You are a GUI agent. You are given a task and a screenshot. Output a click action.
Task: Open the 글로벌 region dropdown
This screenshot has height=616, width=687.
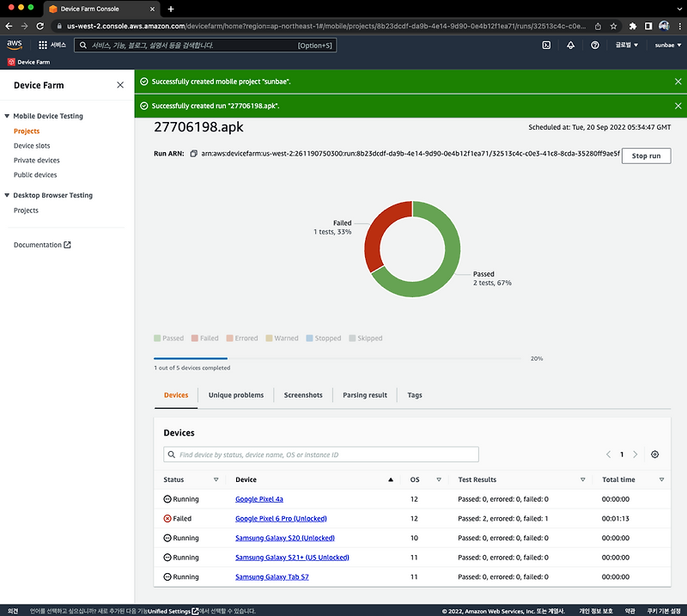(x=626, y=45)
